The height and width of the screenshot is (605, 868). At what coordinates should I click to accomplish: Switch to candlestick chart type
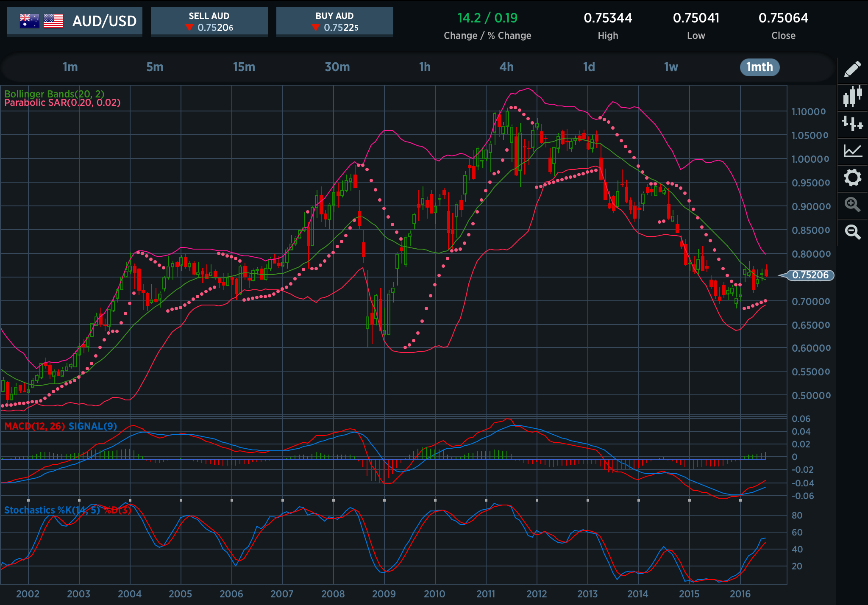coord(852,96)
